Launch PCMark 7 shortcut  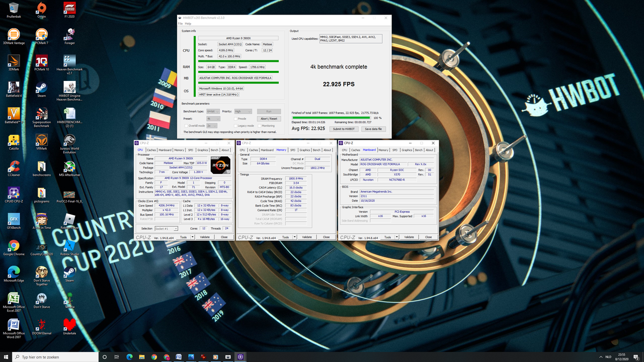point(41,37)
